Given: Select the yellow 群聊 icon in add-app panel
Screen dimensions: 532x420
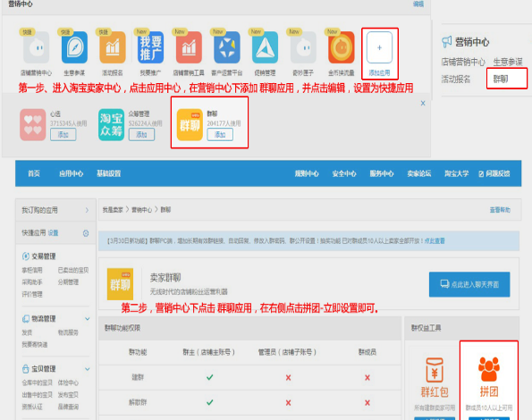Looking at the screenshot, I should [x=190, y=125].
